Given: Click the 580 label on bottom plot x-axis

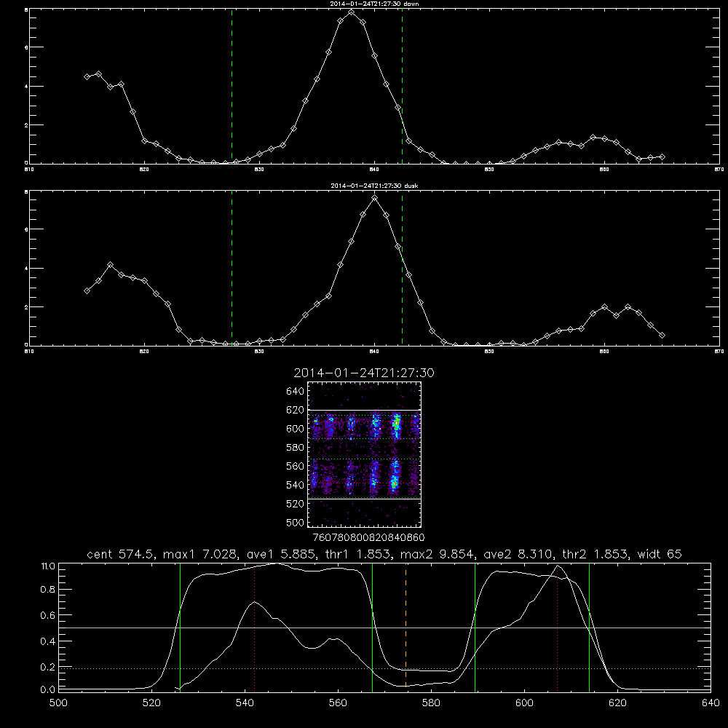Looking at the screenshot, I should tap(431, 703).
